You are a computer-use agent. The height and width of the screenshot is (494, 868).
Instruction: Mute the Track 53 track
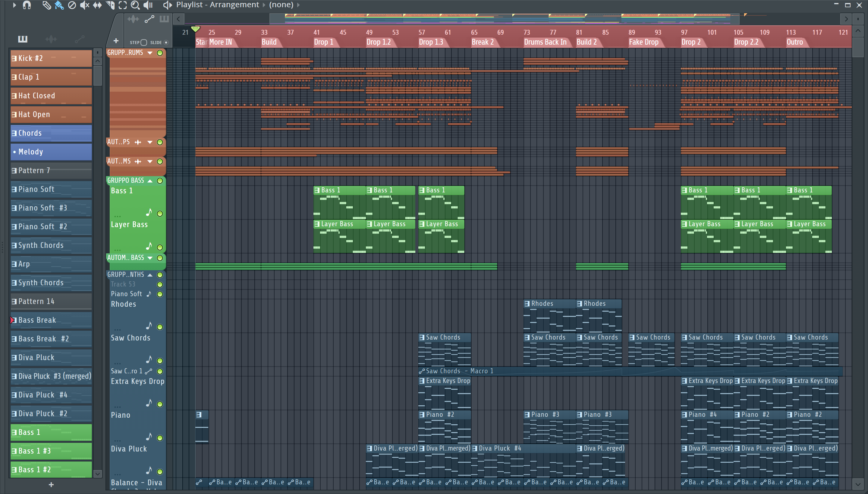pos(160,284)
